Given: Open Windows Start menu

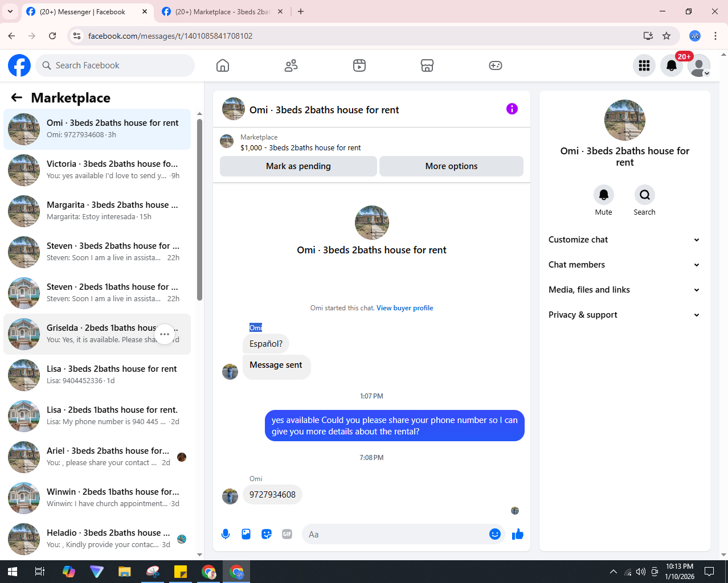Looking at the screenshot, I should 13,572.
